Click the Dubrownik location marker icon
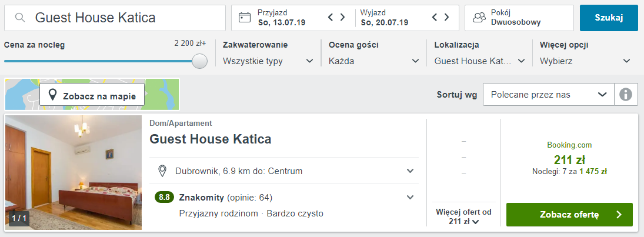This screenshot has width=644, height=237. click(163, 171)
